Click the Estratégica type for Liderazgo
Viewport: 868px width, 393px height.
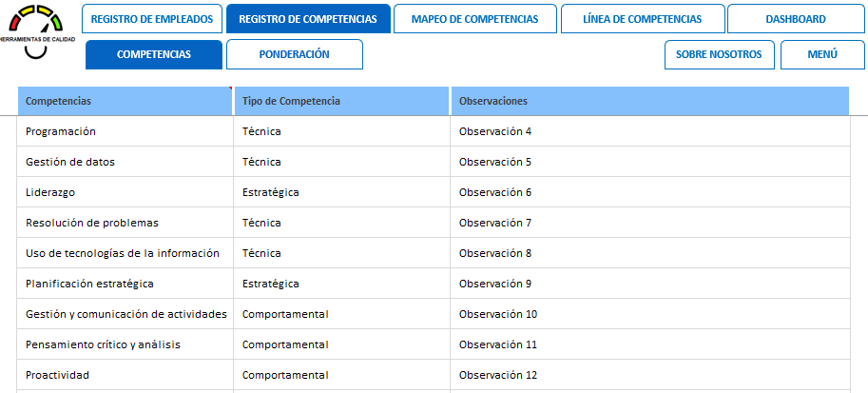tap(341, 192)
